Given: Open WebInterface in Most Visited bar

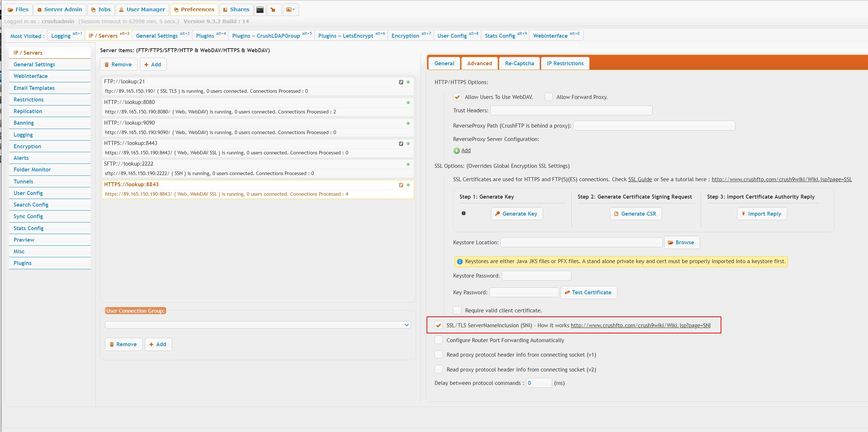Looking at the screenshot, I should tap(556, 36).
